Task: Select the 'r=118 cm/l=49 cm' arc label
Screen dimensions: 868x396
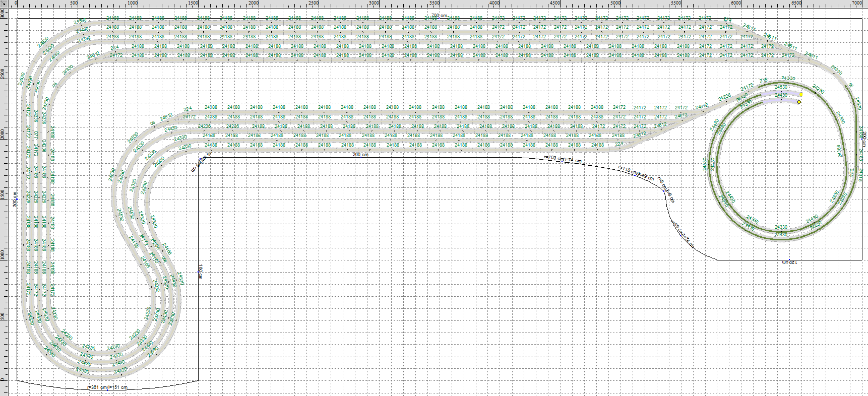Action: (636, 173)
